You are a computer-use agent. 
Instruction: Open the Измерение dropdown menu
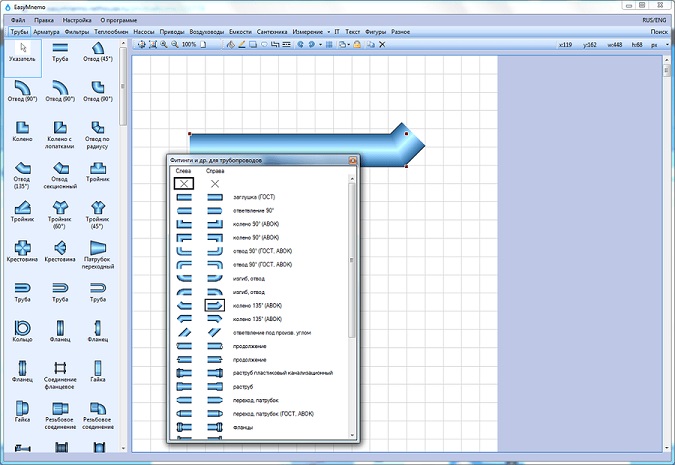(312, 32)
